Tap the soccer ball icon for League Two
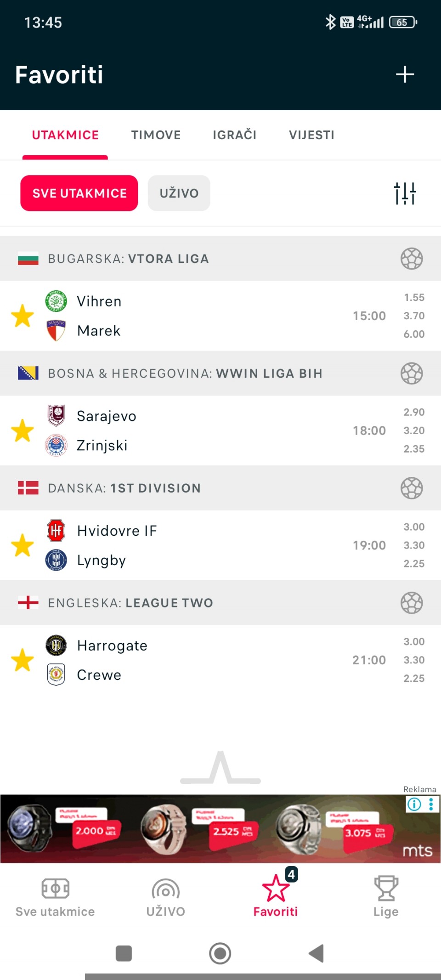 (x=411, y=603)
